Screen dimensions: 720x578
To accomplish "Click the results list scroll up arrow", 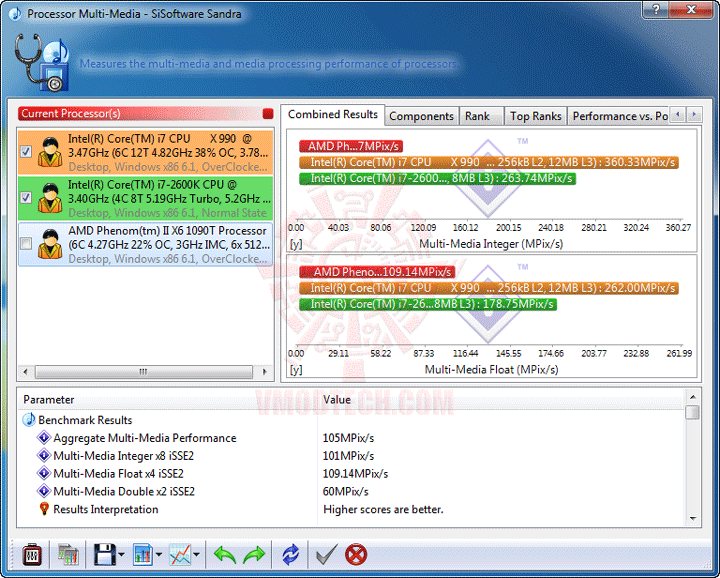I will coord(693,397).
